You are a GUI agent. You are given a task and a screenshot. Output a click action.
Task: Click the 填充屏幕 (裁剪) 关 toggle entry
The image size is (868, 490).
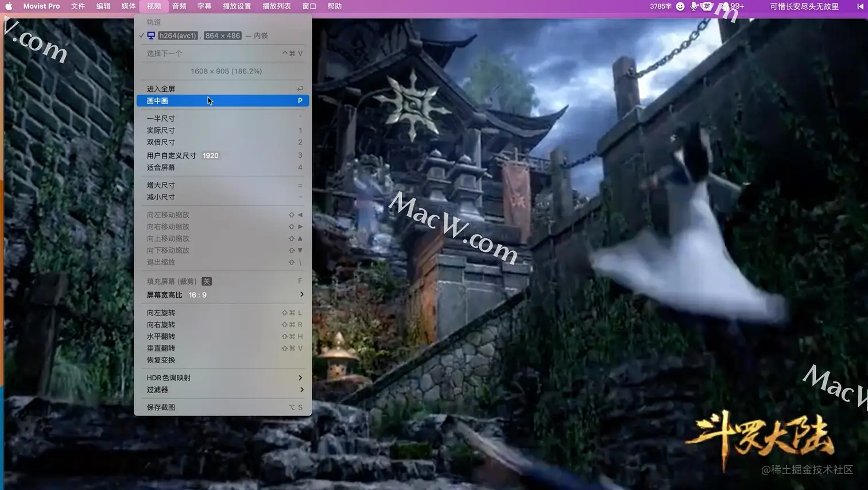(223, 281)
